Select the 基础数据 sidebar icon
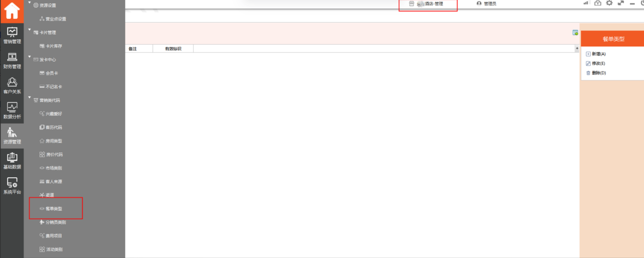The height and width of the screenshot is (258, 644). pyautogui.click(x=12, y=161)
